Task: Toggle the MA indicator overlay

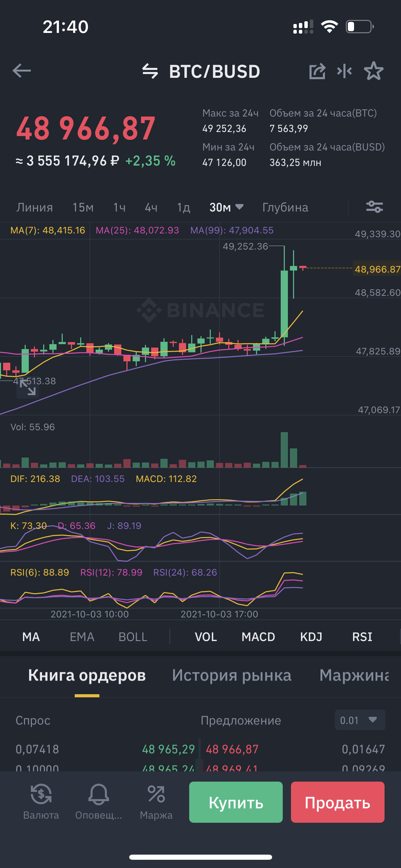Action: (31, 637)
